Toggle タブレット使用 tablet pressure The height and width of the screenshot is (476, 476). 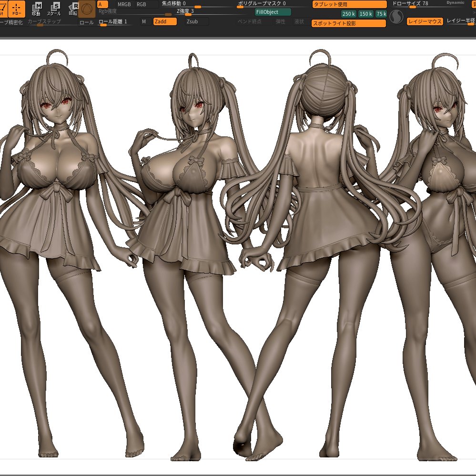(x=349, y=4)
